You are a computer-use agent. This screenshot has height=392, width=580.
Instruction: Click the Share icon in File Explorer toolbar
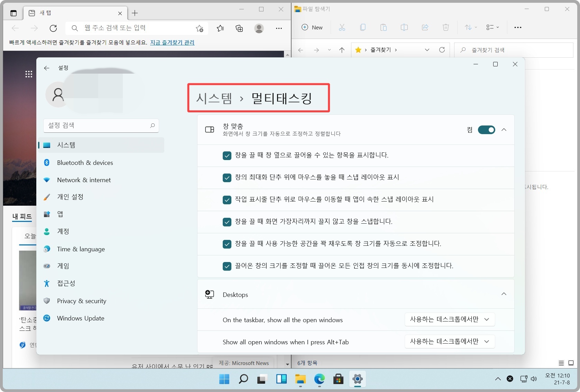[425, 27]
